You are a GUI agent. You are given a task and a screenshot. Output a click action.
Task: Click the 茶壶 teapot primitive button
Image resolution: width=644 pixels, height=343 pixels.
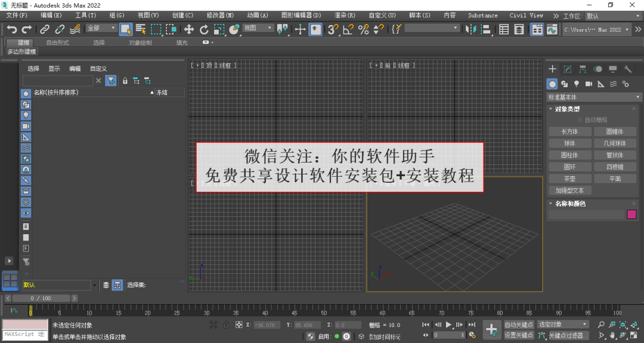(569, 179)
